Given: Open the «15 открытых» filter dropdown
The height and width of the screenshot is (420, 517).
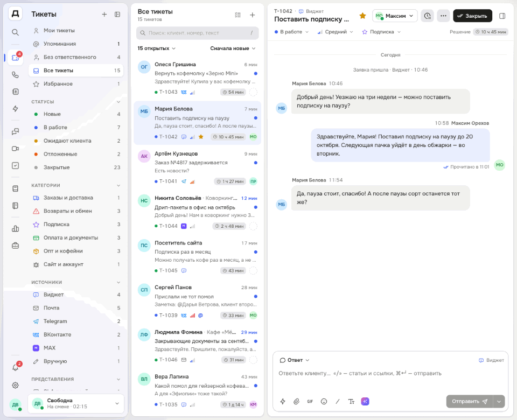Looking at the screenshot, I should pos(157,48).
